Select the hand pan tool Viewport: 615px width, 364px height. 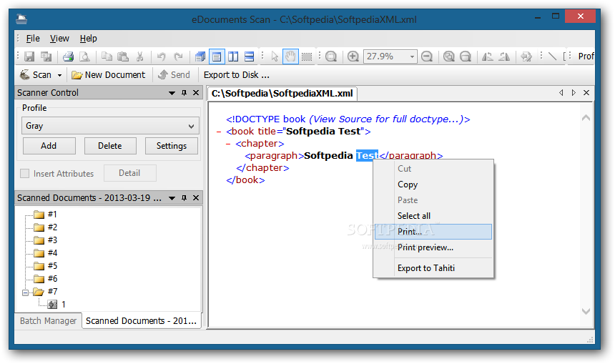[290, 56]
